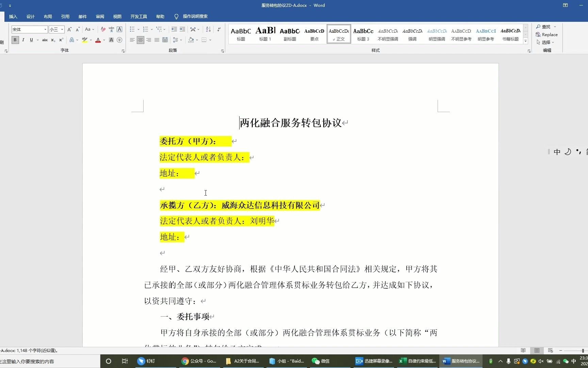Apply paragraph shading fill
Image resolution: width=588 pixels, height=368 pixels.
pyautogui.click(x=191, y=40)
